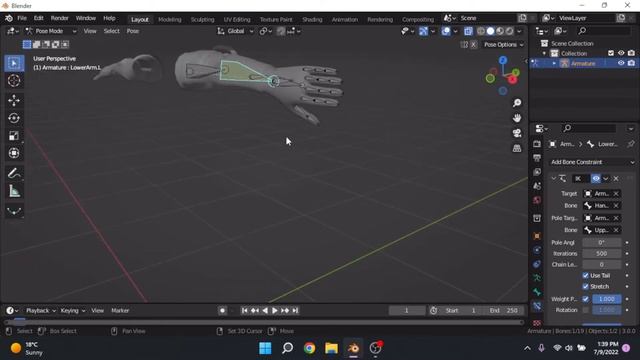Adjust the Weight Position 1.000 slider
Viewport: 640px width, 360px height.
606,299
